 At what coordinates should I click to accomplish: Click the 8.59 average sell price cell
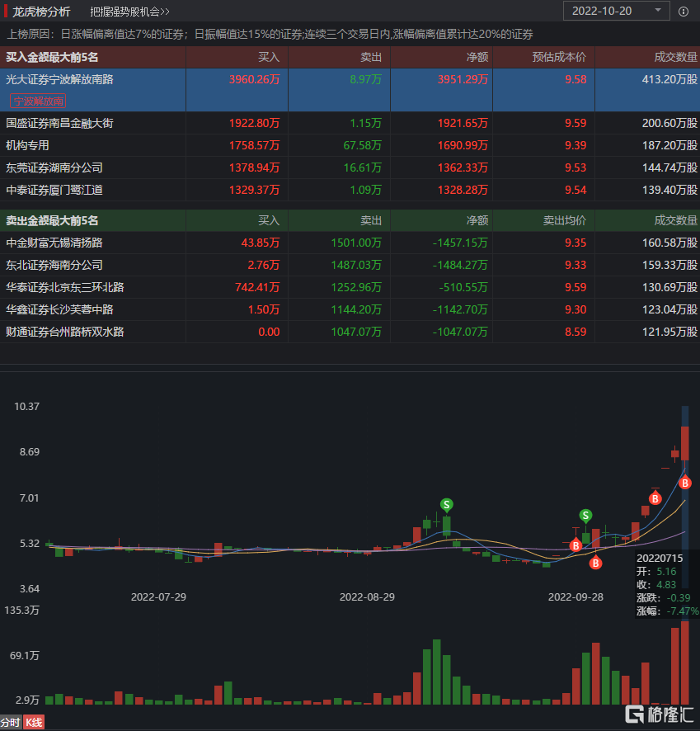click(x=576, y=332)
